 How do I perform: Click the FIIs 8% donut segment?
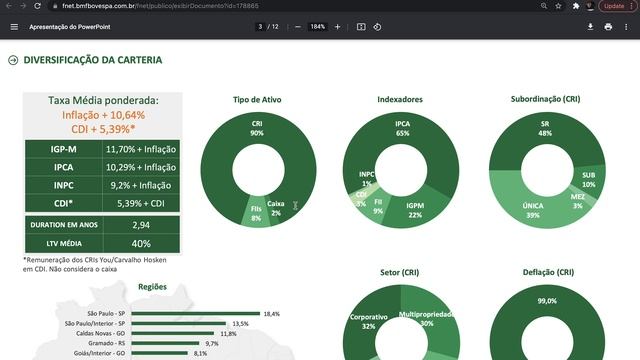pyautogui.click(x=256, y=213)
